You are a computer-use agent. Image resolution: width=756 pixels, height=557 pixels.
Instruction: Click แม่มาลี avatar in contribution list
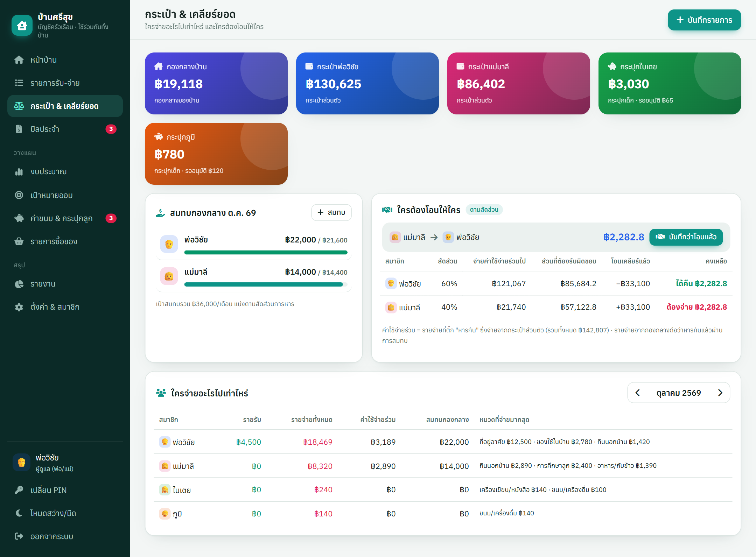tap(169, 276)
